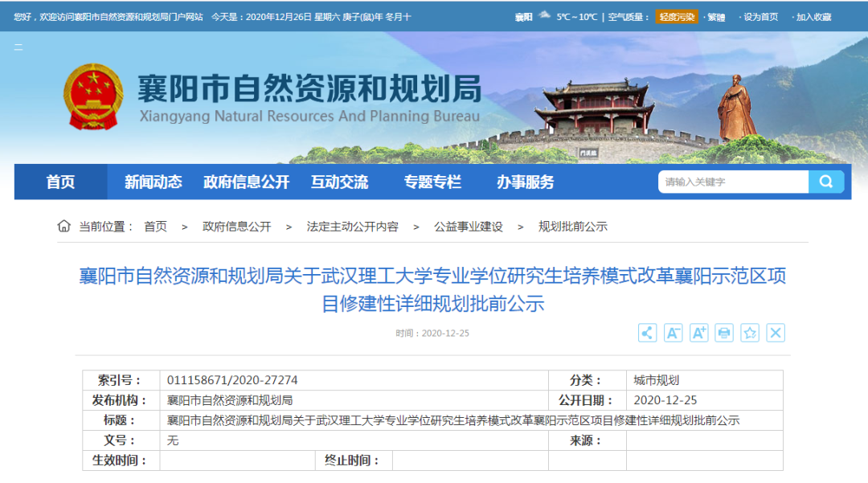The width and height of the screenshot is (868, 483).
Task: Open the 首页 navigation tab
Action: pyautogui.click(x=60, y=182)
